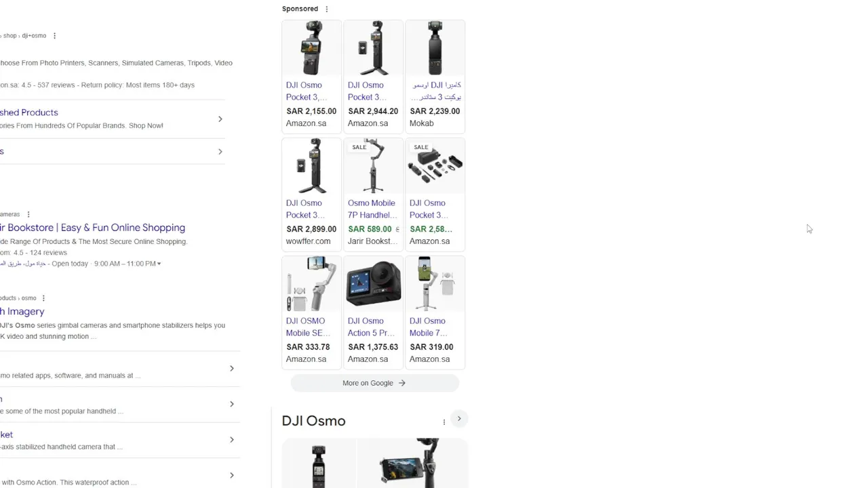Open the wowffer.com Osmo Pocket 3 listing
The image size is (868, 488).
[311, 193]
